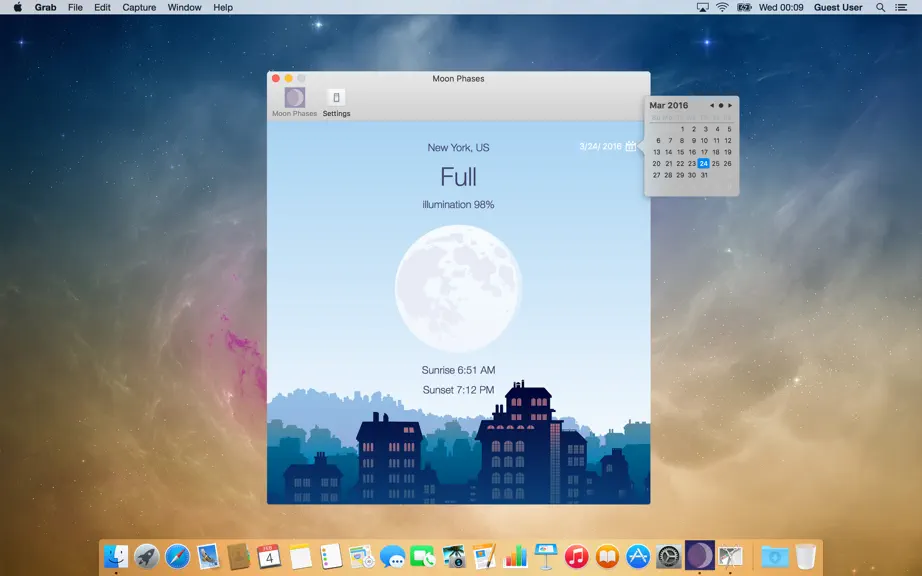Click the 3/24/2016 date field
Screen dimensions: 922x576
(600, 146)
